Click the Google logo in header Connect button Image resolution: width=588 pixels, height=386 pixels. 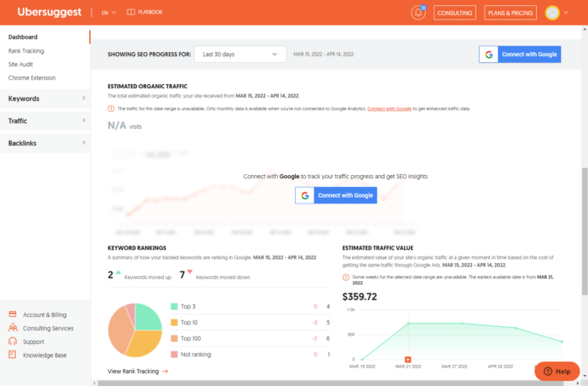489,55
